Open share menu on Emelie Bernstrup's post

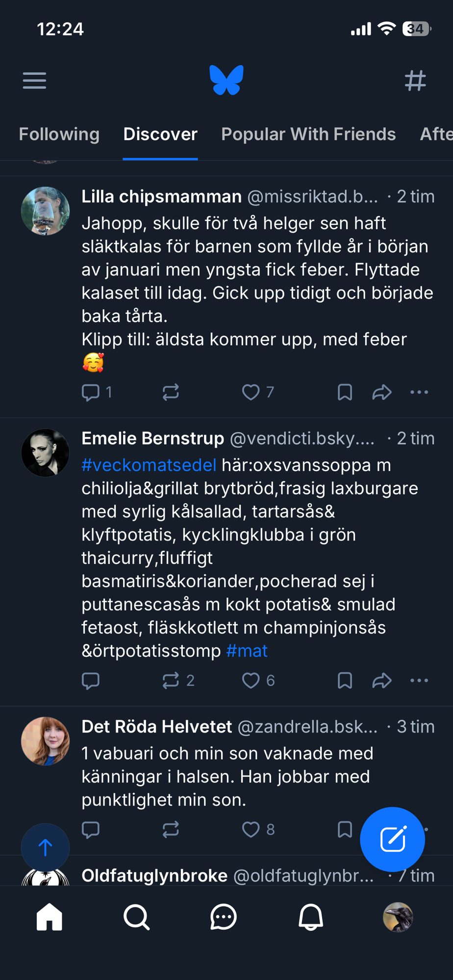click(381, 680)
